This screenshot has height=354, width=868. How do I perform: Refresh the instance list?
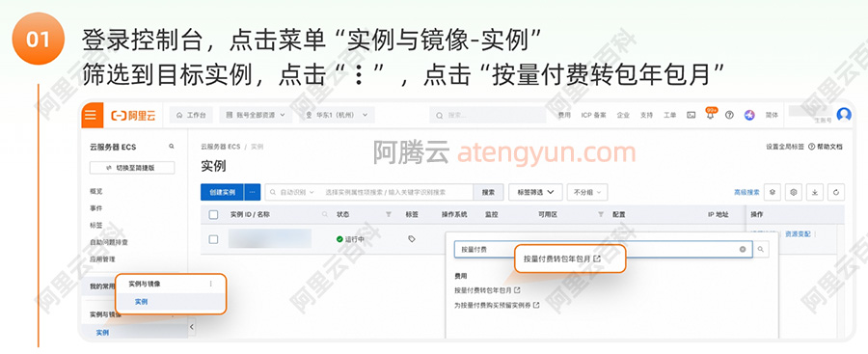tap(836, 192)
